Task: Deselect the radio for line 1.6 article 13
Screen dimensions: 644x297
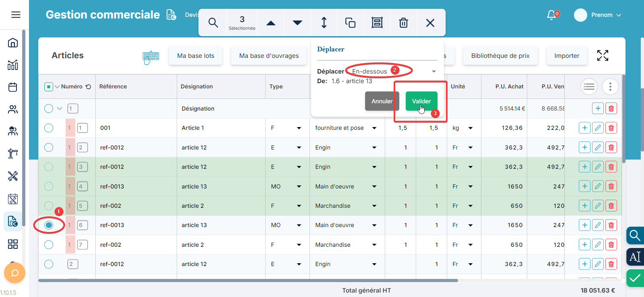Action: point(49,225)
